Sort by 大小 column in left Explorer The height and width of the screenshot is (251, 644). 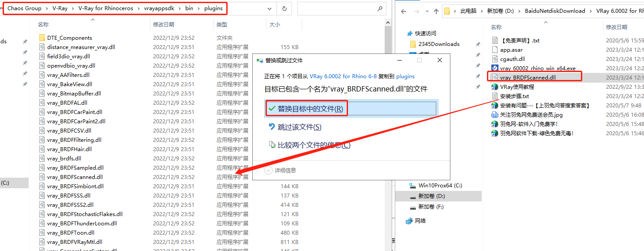pos(274,25)
